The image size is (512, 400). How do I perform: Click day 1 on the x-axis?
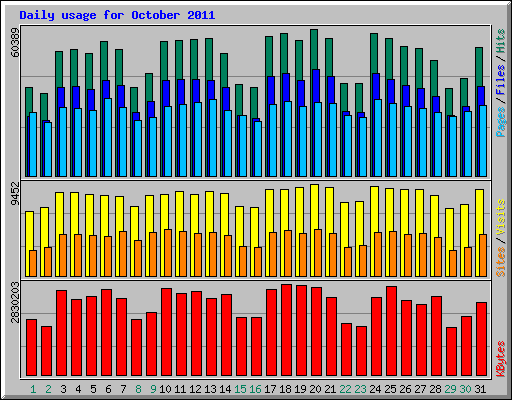point(33,389)
